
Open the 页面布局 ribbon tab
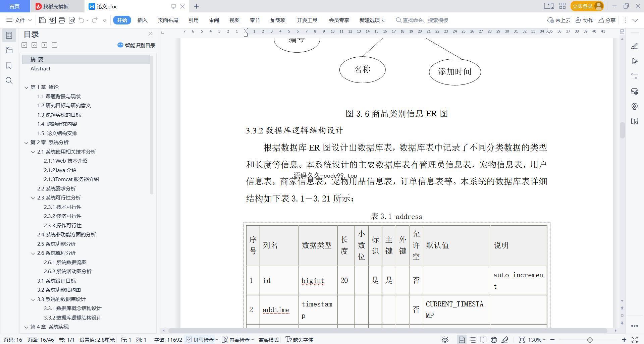[x=168, y=20]
